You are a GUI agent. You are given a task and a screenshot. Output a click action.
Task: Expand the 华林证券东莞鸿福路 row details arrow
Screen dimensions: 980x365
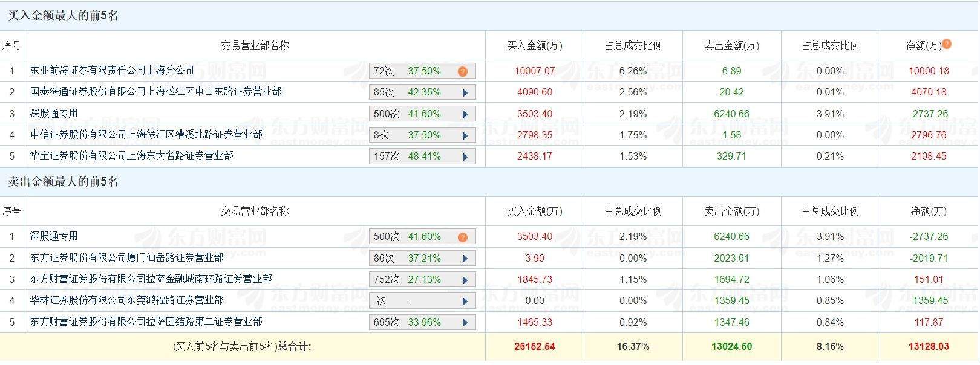pyautogui.click(x=465, y=301)
